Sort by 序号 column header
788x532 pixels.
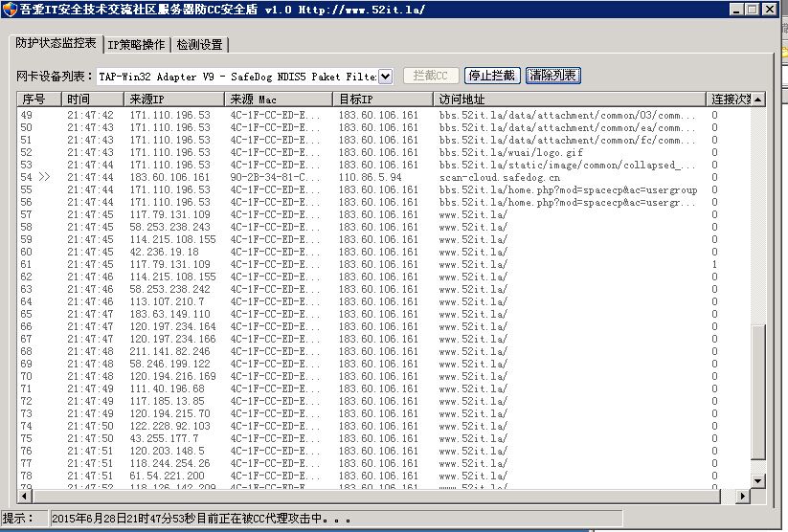point(39,99)
